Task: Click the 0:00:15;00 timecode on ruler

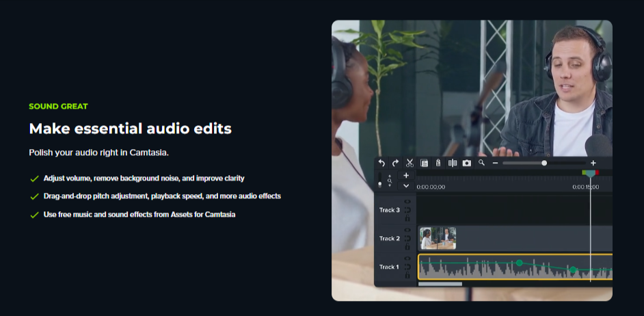Action: tap(586, 187)
